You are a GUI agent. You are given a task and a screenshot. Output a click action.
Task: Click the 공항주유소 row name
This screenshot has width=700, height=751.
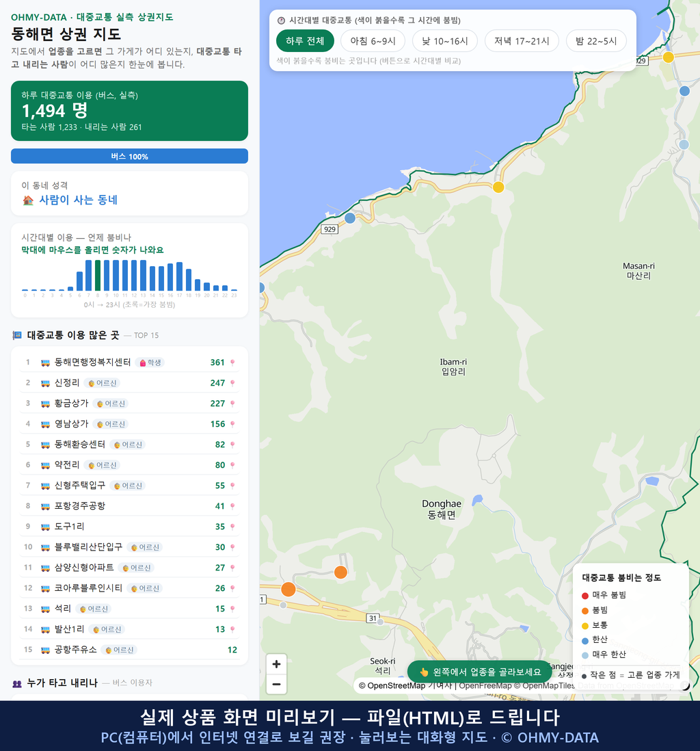(76, 650)
